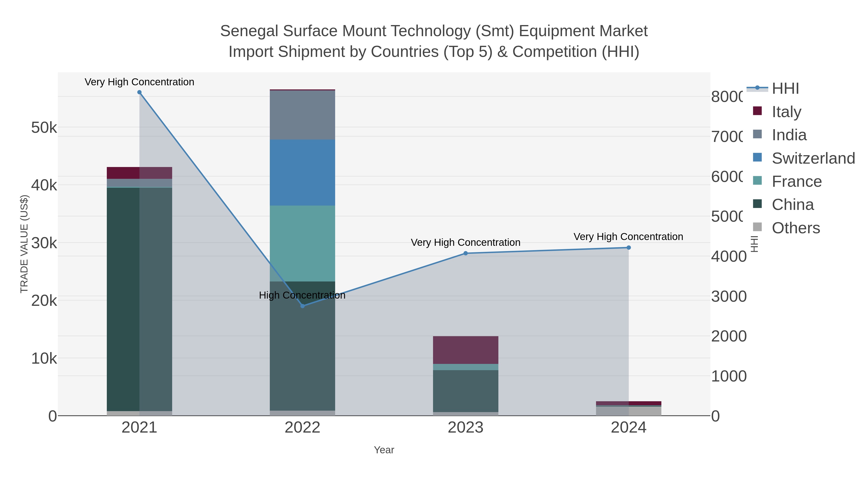
Task: Click the China bar segment for 2023
Action: (466, 391)
